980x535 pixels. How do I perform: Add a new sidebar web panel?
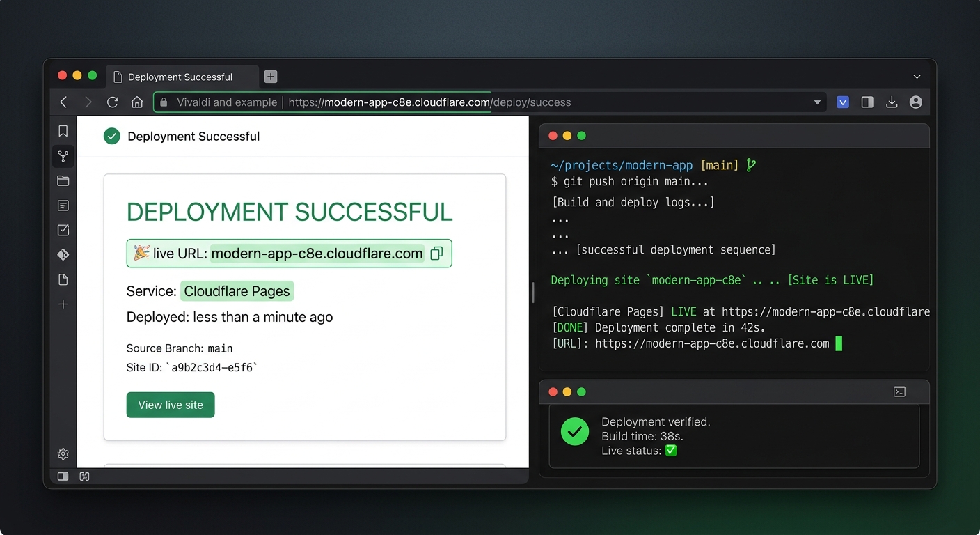pyautogui.click(x=63, y=304)
